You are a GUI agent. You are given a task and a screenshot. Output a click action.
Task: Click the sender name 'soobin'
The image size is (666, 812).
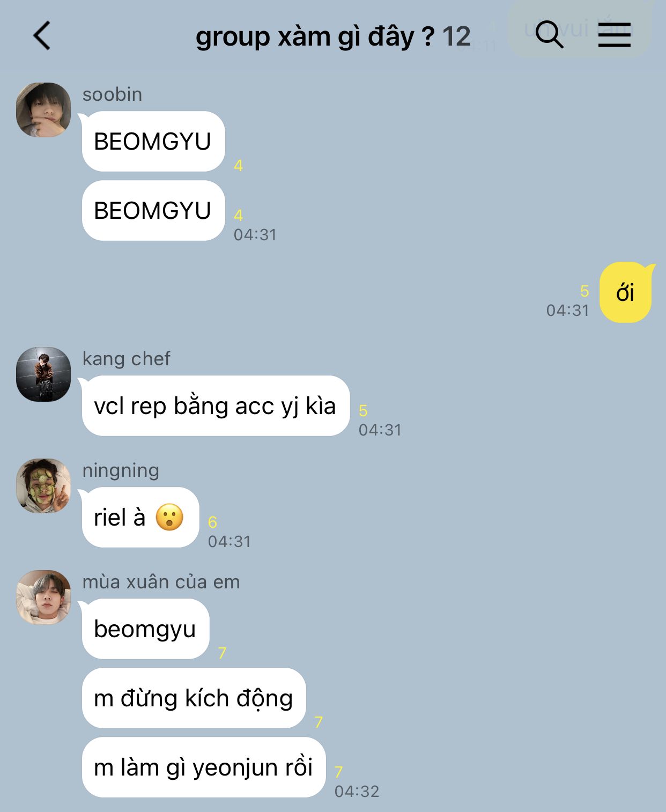(112, 94)
